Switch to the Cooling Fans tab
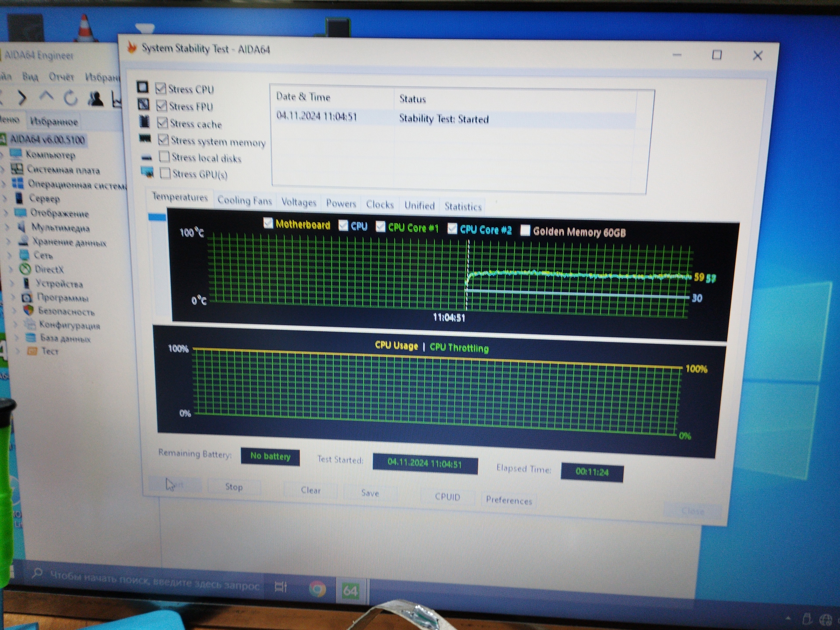Screen dimensions: 840x630 coord(245,200)
